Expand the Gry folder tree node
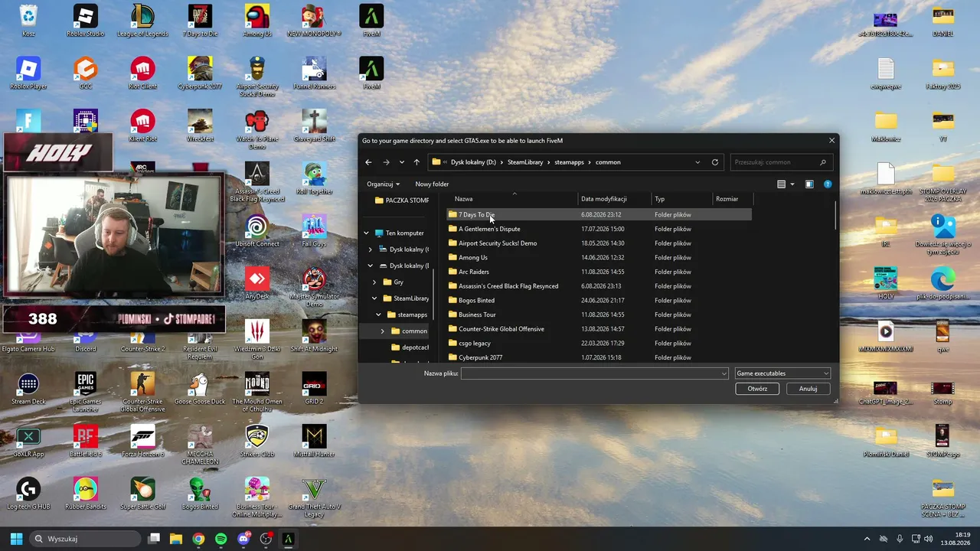 point(374,282)
